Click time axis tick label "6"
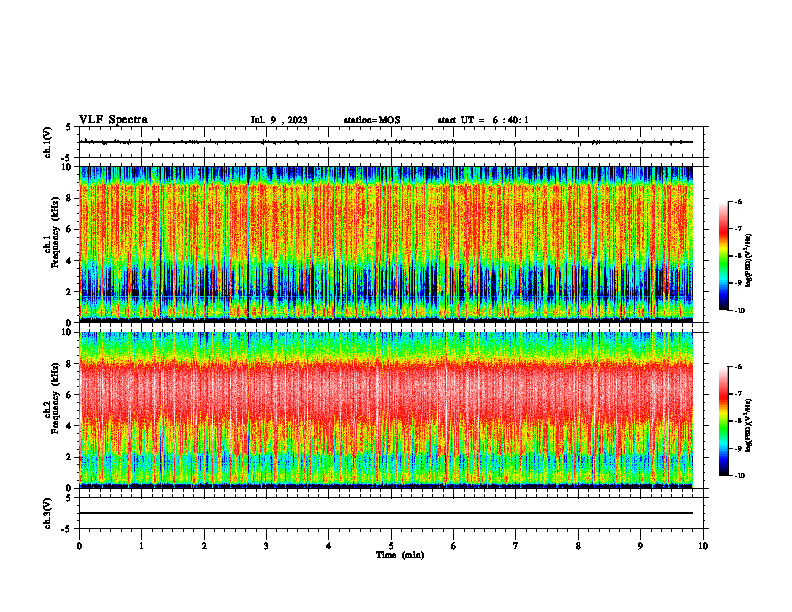 click(x=454, y=546)
